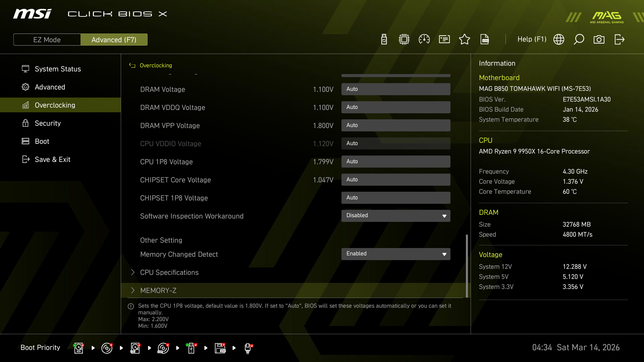Click the exit arrow icon at top right
This screenshot has width=644, height=362.
pos(619,40)
